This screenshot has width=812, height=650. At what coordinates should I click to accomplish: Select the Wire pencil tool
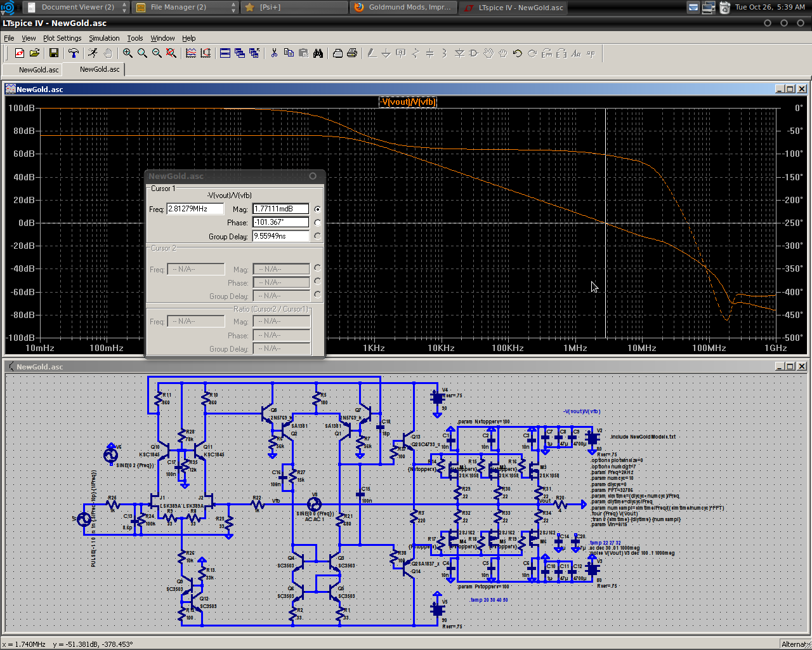[x=372, y=53]
